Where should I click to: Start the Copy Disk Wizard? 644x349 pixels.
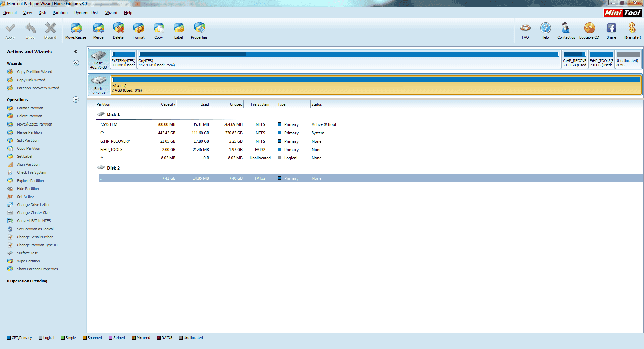(x=31, y=80)
